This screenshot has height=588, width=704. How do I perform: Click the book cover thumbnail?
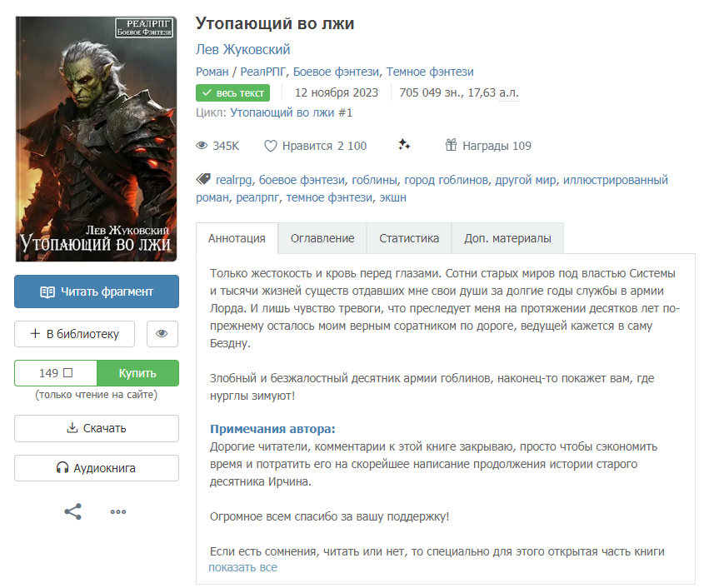(x=96, y=139)
